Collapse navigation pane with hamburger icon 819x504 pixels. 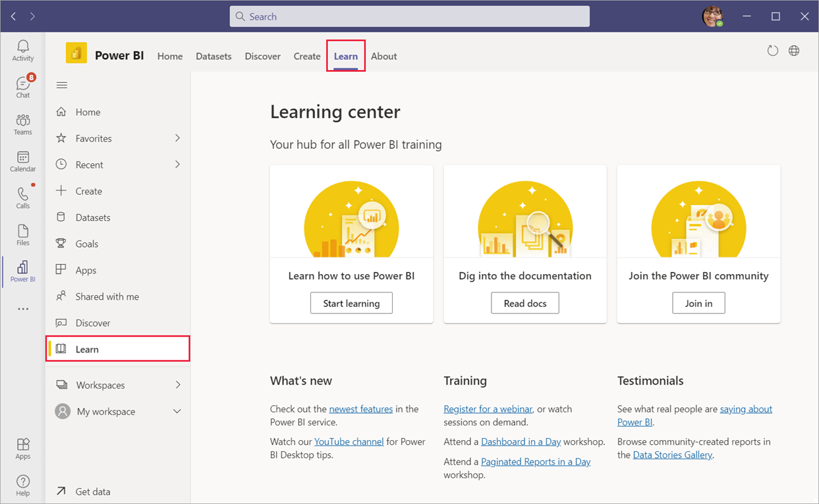click(x=62, y=85)
